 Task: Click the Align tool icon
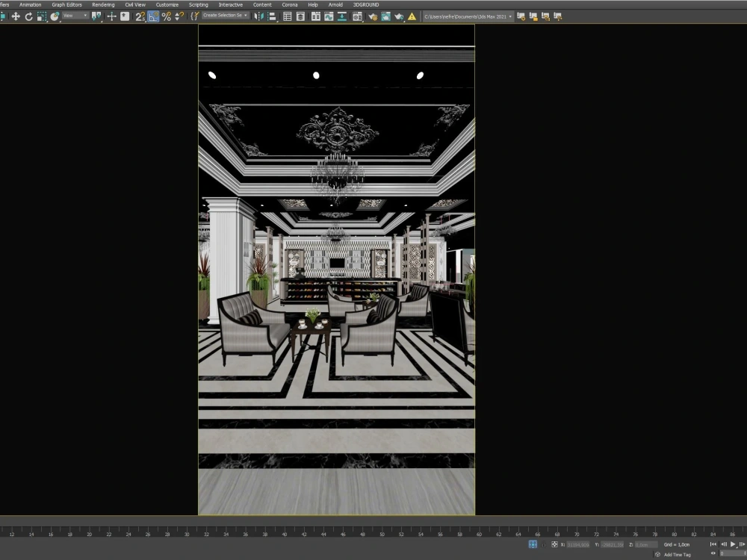pos(272,16)
